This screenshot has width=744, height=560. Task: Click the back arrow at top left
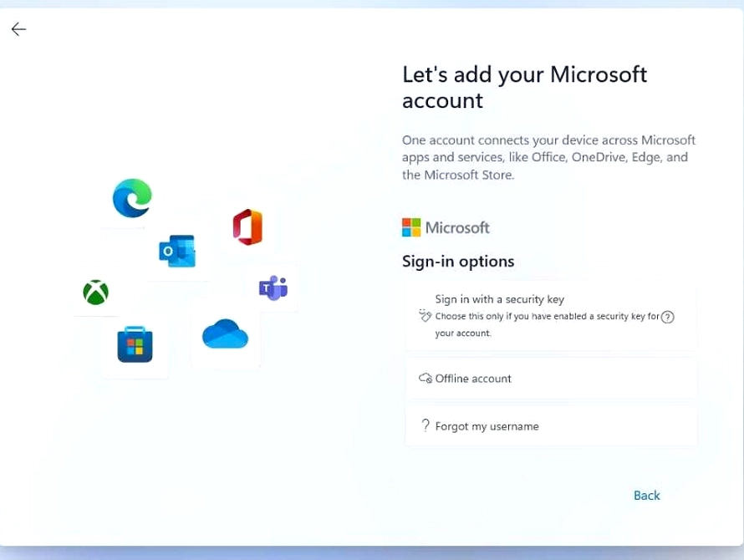[18, 29]
